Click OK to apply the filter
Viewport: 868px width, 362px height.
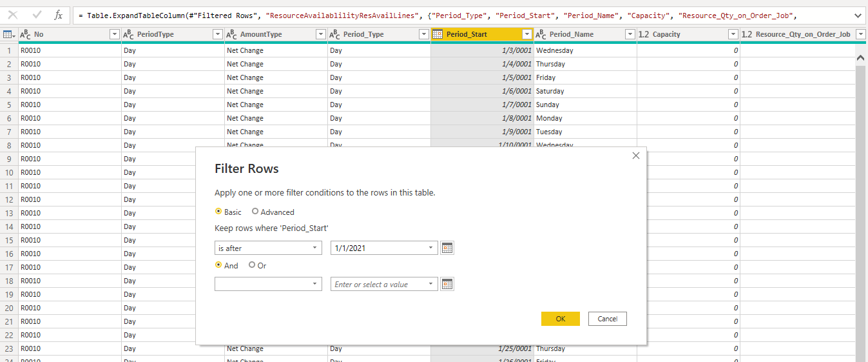(561, 319)
